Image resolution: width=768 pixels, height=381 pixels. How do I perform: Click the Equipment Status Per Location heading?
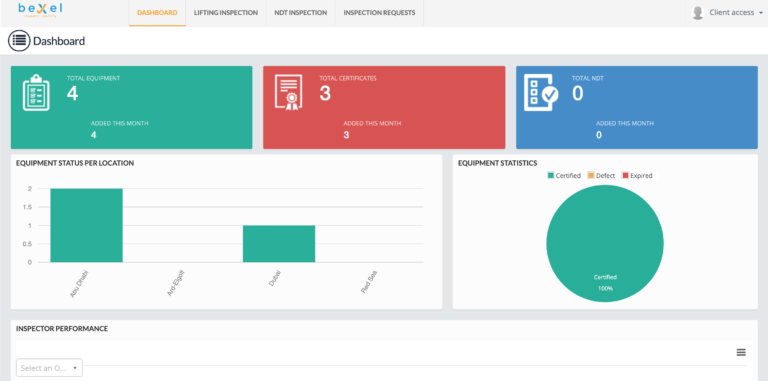click(75, 163)
